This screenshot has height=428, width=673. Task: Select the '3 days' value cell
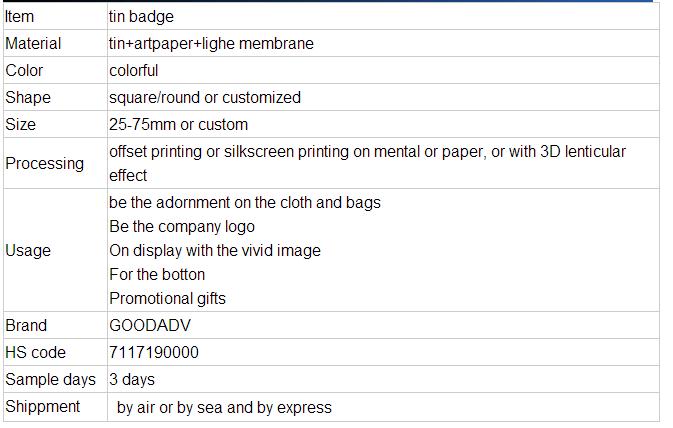pyautogui.click(x=383, y=379)
